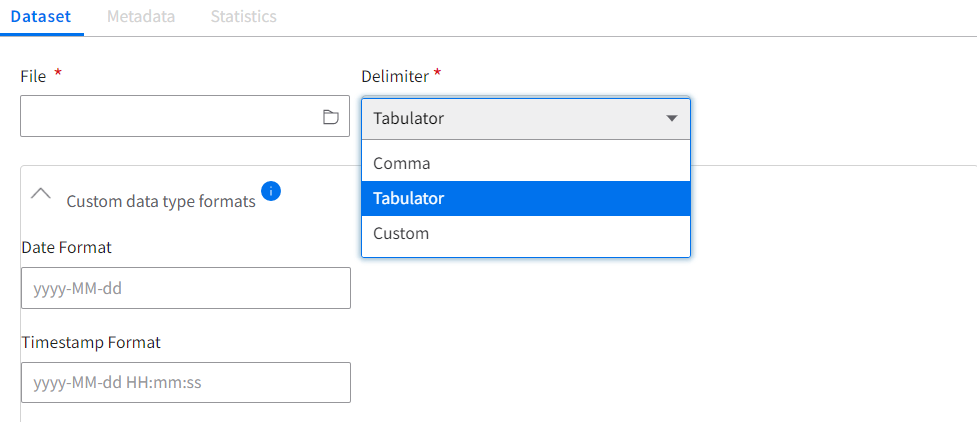
Task: Click the Date Format label
Action: (x=66, y=247)
